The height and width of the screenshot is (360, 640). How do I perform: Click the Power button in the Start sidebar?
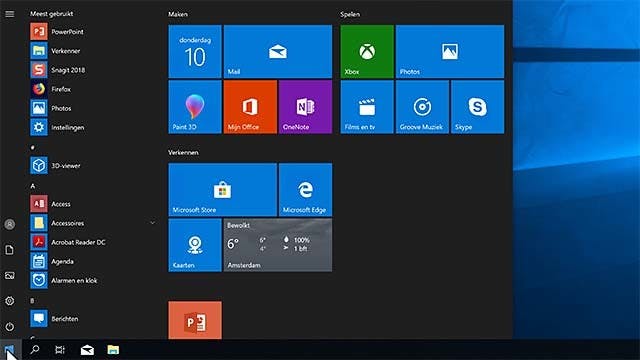click(10, 327)
